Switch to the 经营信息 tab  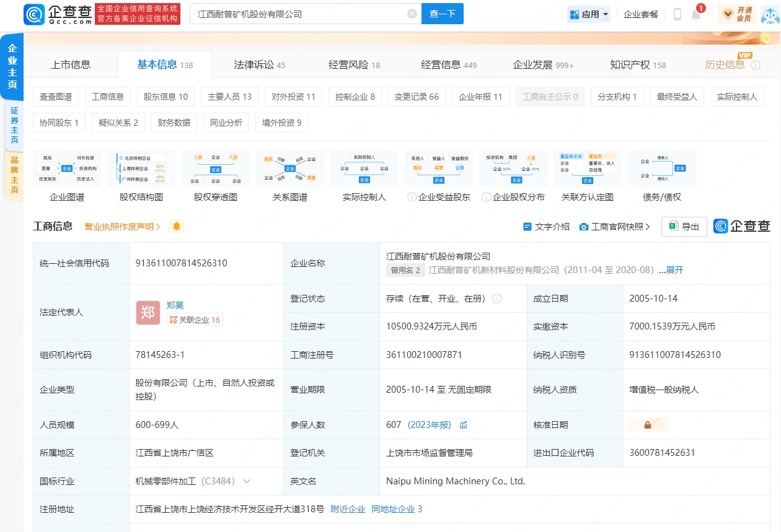[x=449, y=65]
